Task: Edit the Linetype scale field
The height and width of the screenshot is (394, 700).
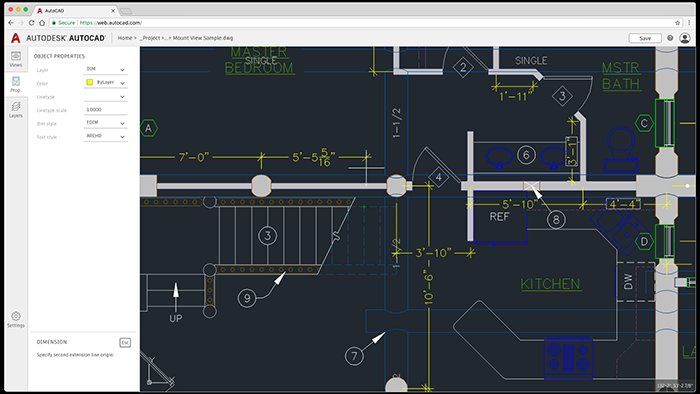Action: (105, 110)
